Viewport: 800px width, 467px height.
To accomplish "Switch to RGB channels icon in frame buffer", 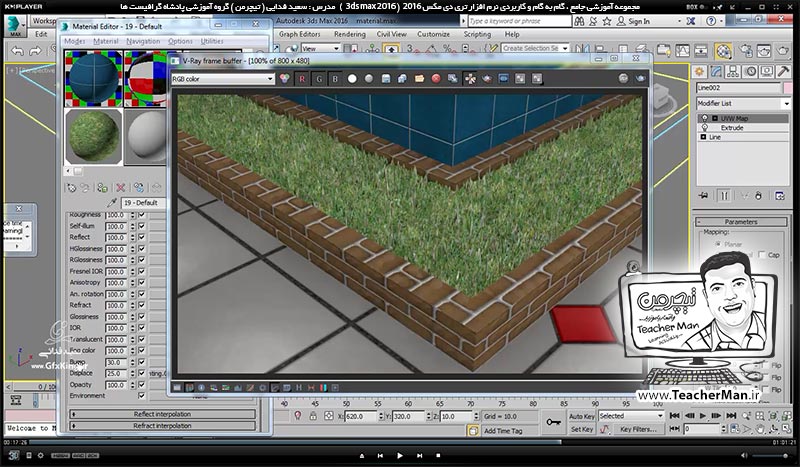I will (x=285, y=79).
